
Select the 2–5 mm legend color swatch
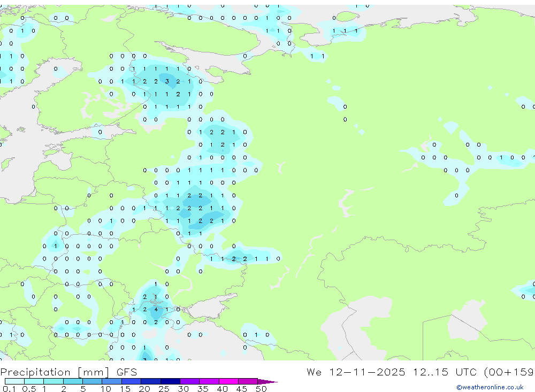[73, 381]
